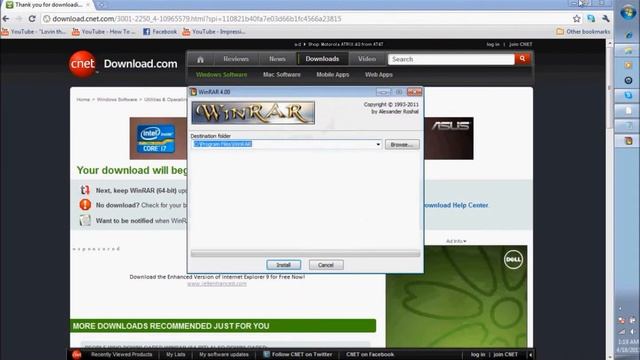Reload the page with the refresh icon

coord(32,19)
